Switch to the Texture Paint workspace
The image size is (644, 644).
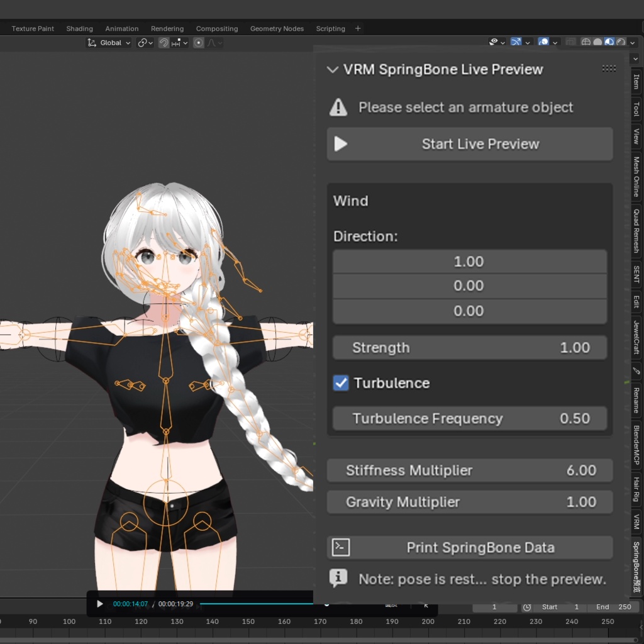33,29
